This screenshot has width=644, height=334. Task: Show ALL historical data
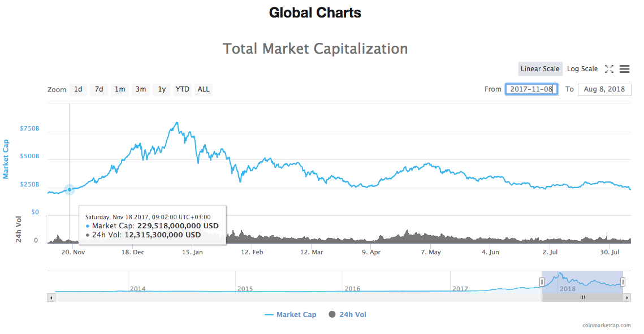[203, 89]
